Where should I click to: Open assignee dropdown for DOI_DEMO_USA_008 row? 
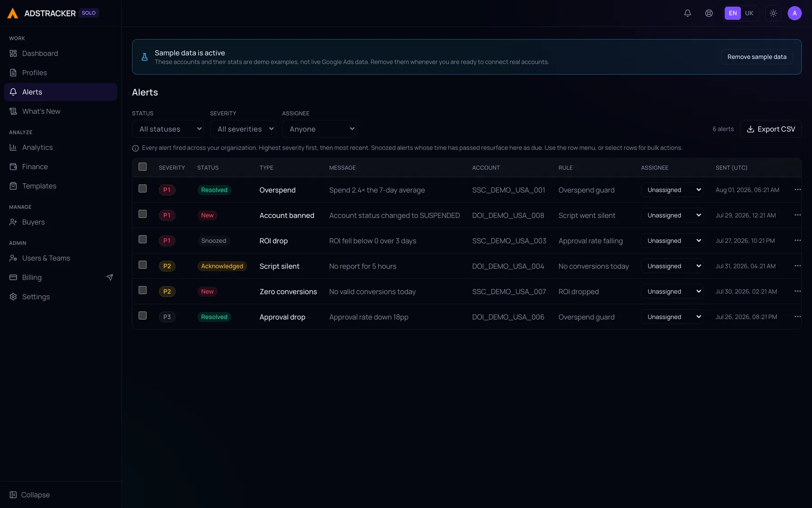coord(672,215)
